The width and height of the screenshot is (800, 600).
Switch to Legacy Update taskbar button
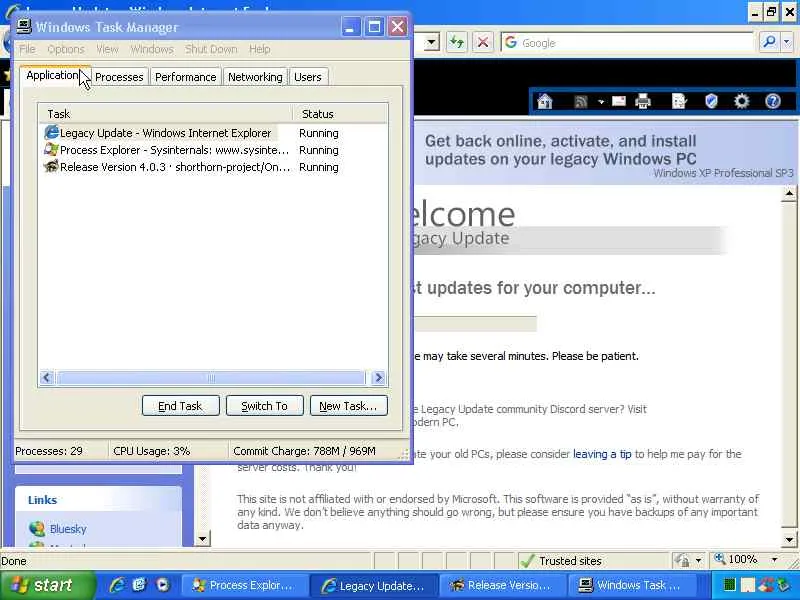(373, 586)
